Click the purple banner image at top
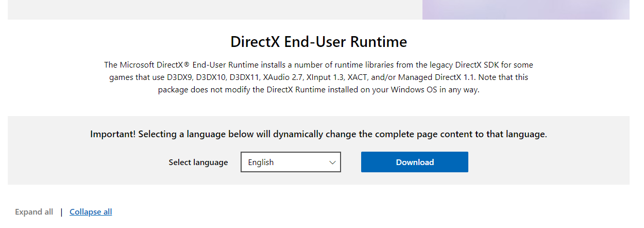 tap(526, 9)
